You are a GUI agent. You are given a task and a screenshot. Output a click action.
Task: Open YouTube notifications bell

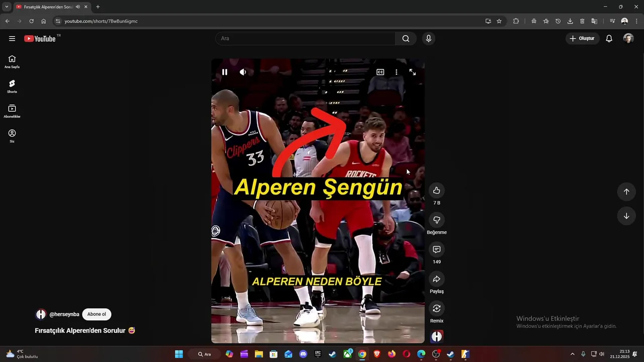pos(609,39)
